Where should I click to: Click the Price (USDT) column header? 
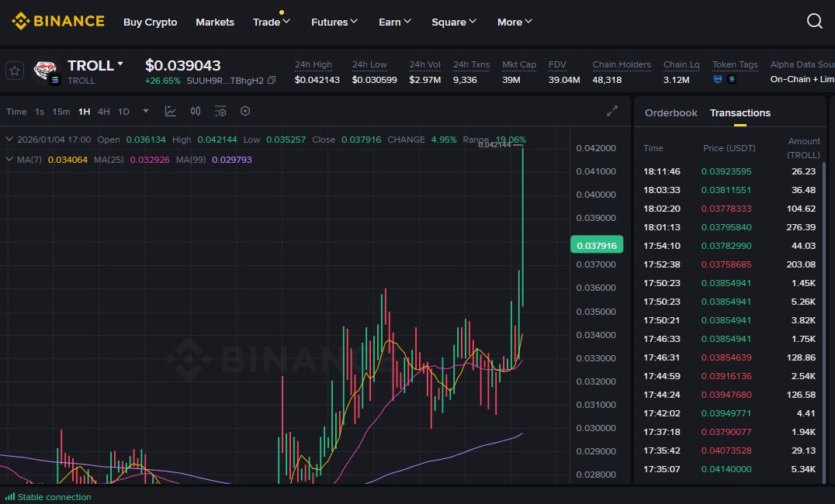[729, 148]
